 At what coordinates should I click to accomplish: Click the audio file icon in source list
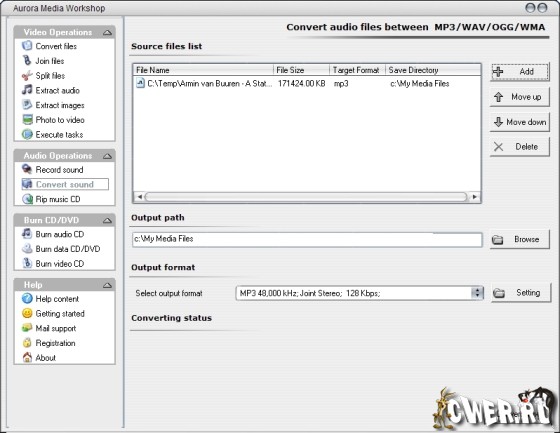[x=140, y=83]
